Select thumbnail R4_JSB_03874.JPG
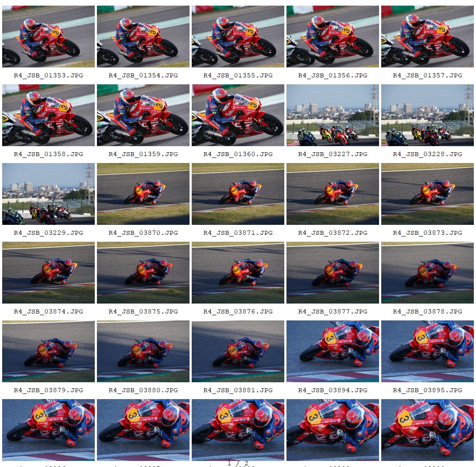The height and width of the screenshot is (467, 476). [48, 272]
